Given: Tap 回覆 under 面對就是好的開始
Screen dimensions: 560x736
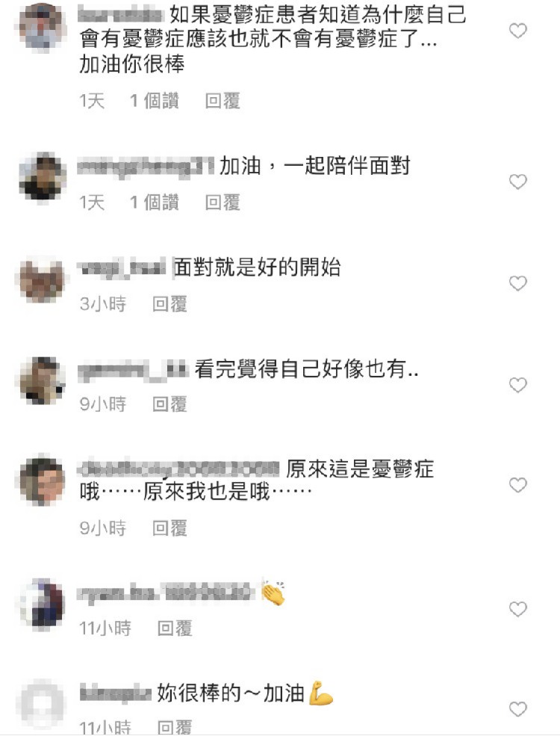Looking at the screenshot, I should click(169, 304).
